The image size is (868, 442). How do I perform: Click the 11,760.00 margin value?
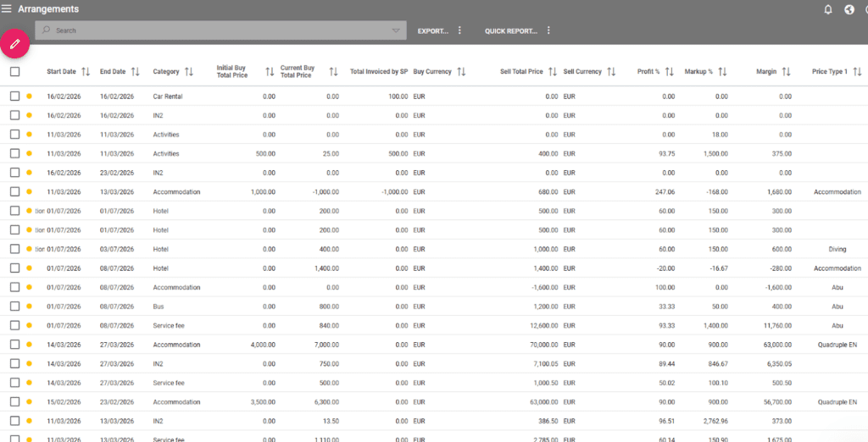click(779, 325)
